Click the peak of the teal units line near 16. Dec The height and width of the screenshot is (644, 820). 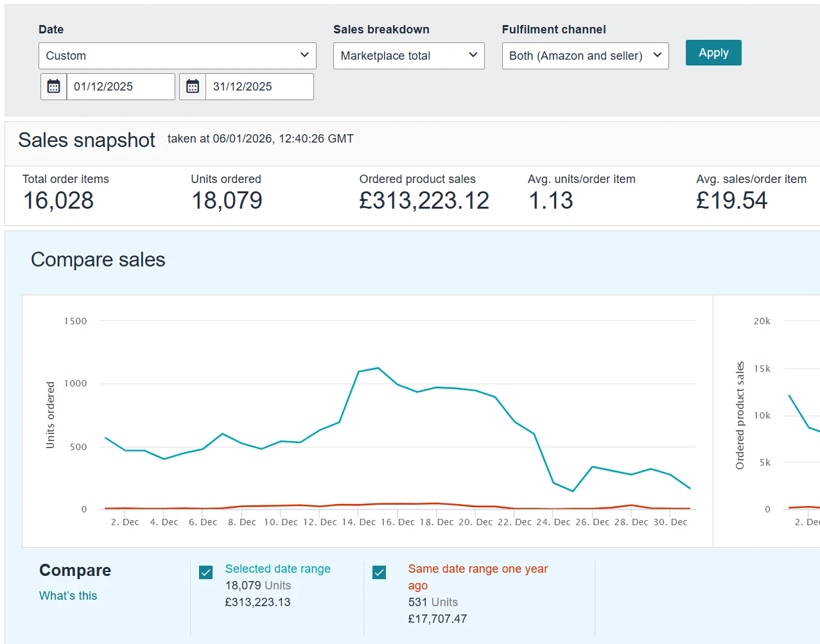click(x=378, y=368)
